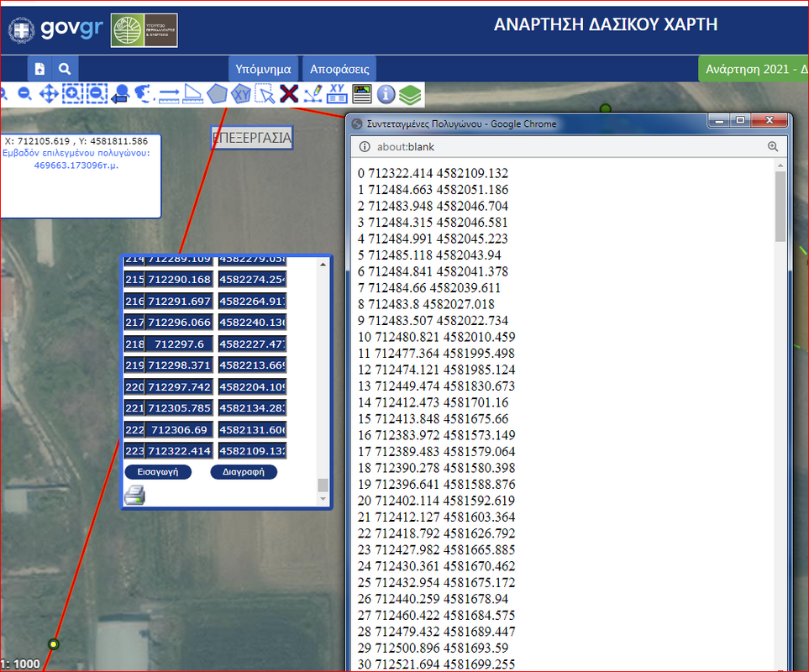This screenshot has height=672, width=809.
Task: Print the coordinates with the printer icon
Action: 134,496
